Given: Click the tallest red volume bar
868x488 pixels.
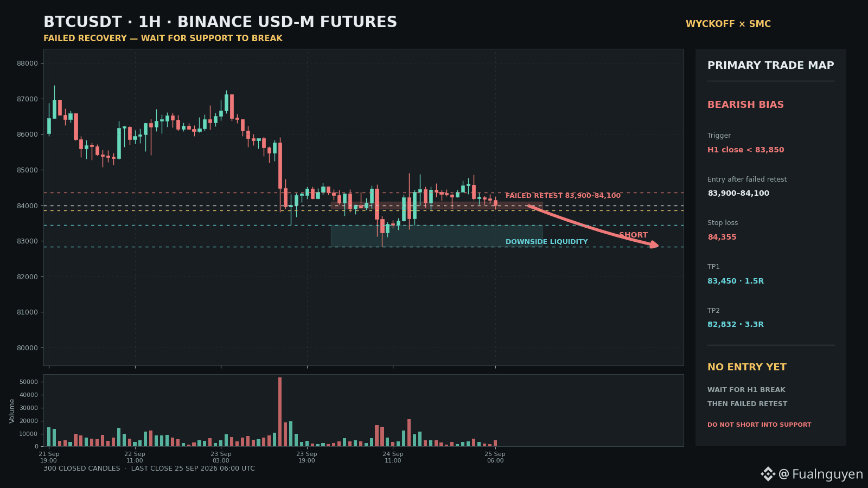Looking at the screenshot, I should click(x=280, y=412).
